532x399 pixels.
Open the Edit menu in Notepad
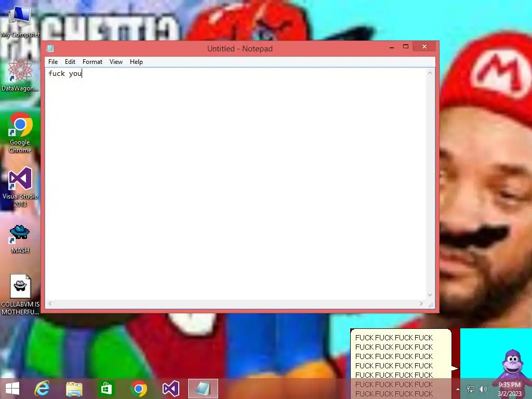coord(70,62)
